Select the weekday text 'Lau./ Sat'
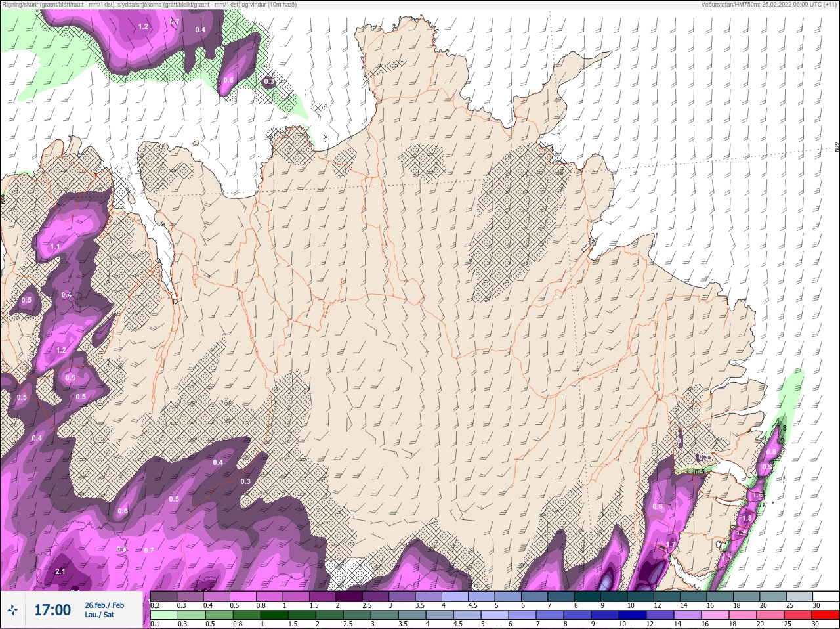Screen dimensions: 840x629 click(100, 615)
